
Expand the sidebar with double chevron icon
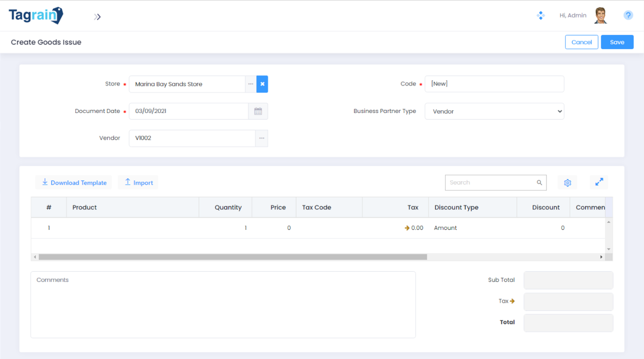pos(98,17)
